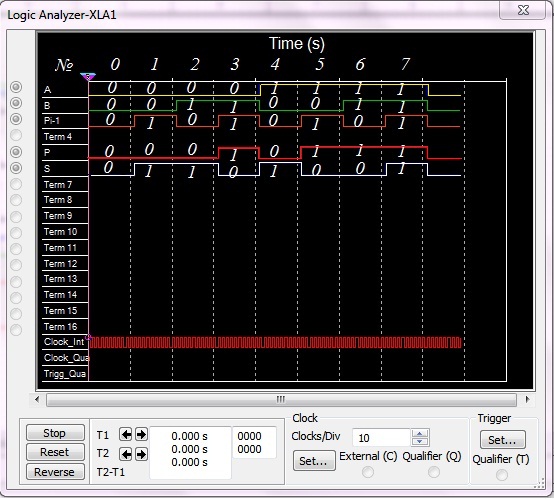Reset the logic analyzer display

click(55, 452)
